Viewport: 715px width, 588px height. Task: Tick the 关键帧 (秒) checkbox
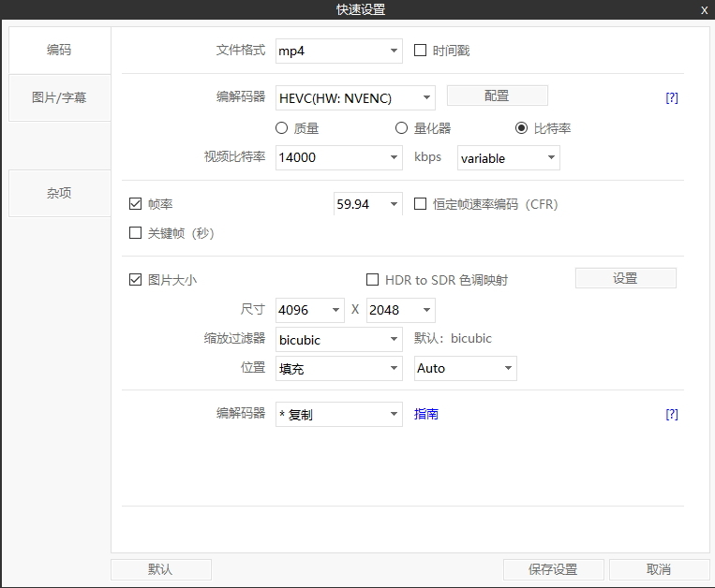tap(136, 233)
